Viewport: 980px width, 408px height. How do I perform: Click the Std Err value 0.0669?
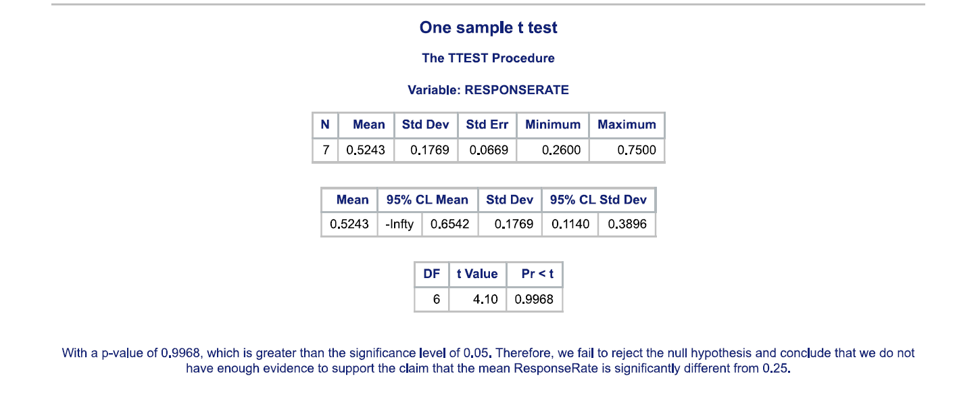(487, 150)
